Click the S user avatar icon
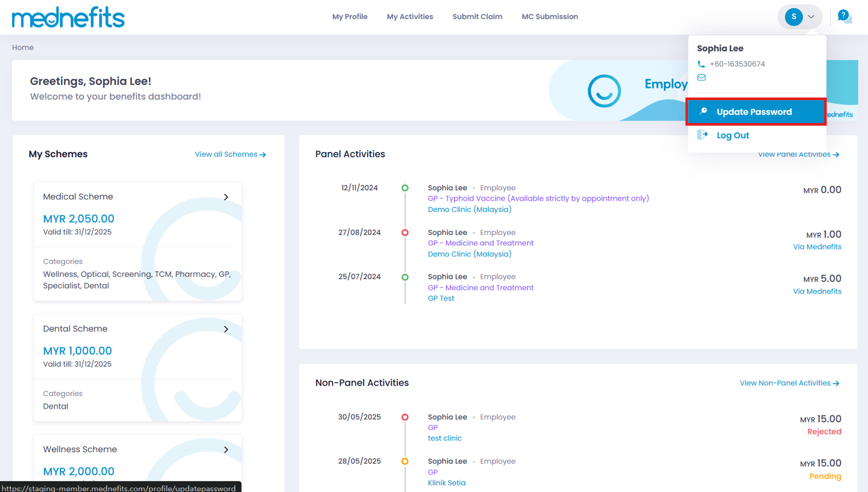The height and width of the screenshot is (492, 868). coord(793,17)
